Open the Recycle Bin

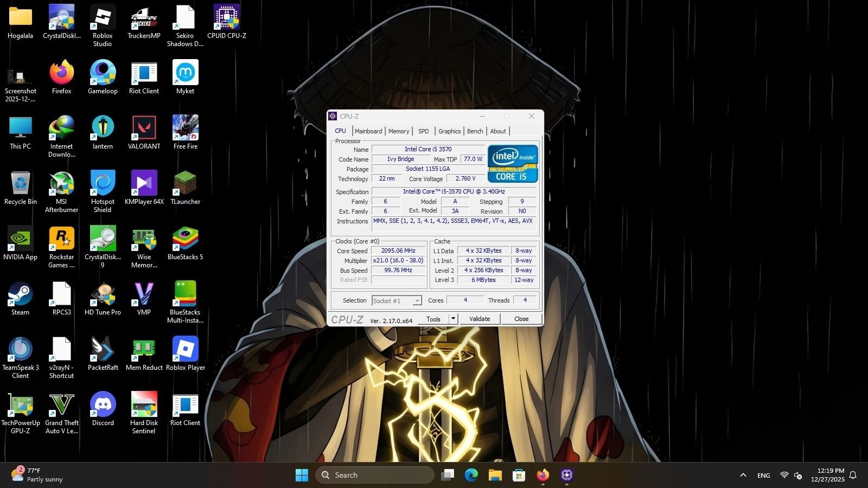coord(20,188)
